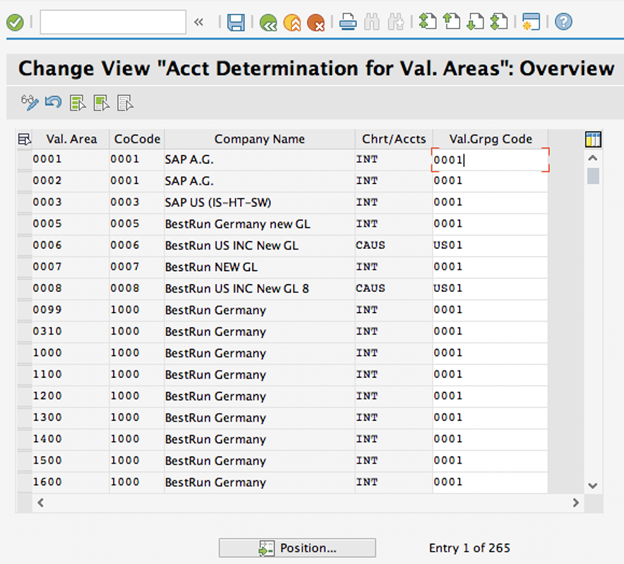
Task: Click the green Enter checkmark icon
Action: [x=15, y=22]
